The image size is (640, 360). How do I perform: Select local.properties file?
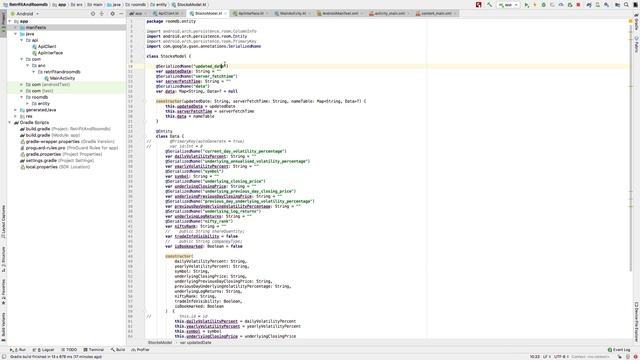(54, 167)
